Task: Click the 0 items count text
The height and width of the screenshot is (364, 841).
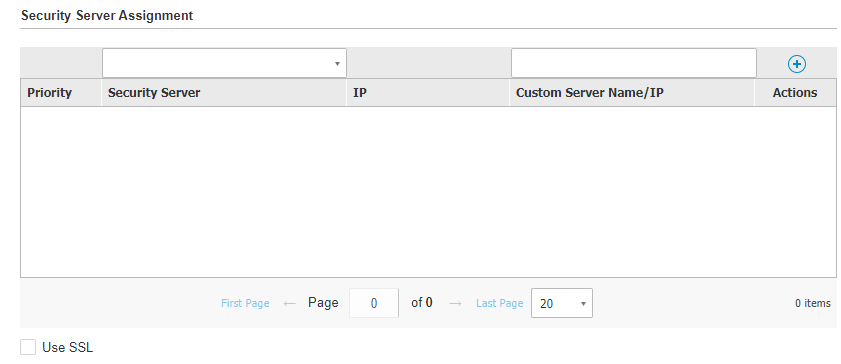Action: (x=813, y=303)
